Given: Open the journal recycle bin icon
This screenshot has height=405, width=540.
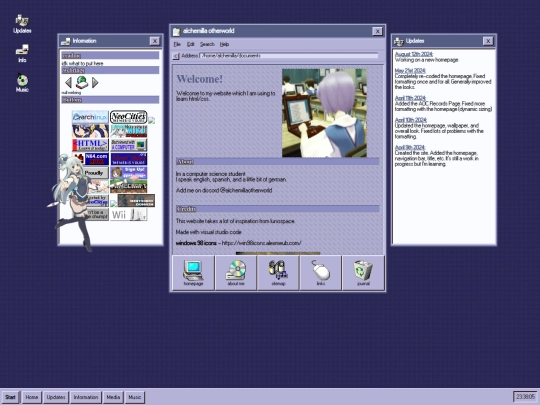Looking at the screenshot, I should tap(363, 273).
